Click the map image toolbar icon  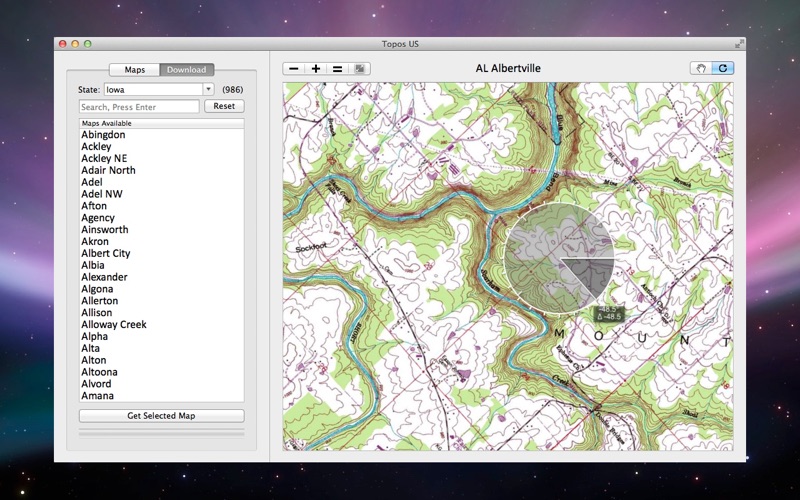click(x=360, y=69)
